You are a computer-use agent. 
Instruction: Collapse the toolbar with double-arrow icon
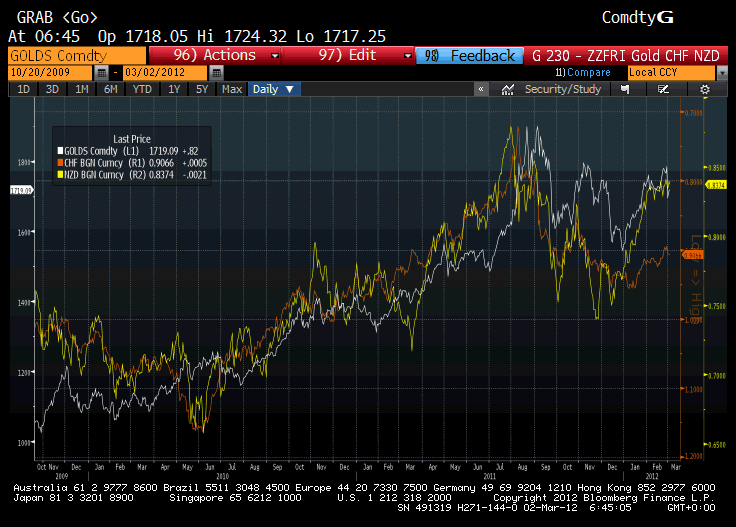pyautogui.click(x=481, y=89)
